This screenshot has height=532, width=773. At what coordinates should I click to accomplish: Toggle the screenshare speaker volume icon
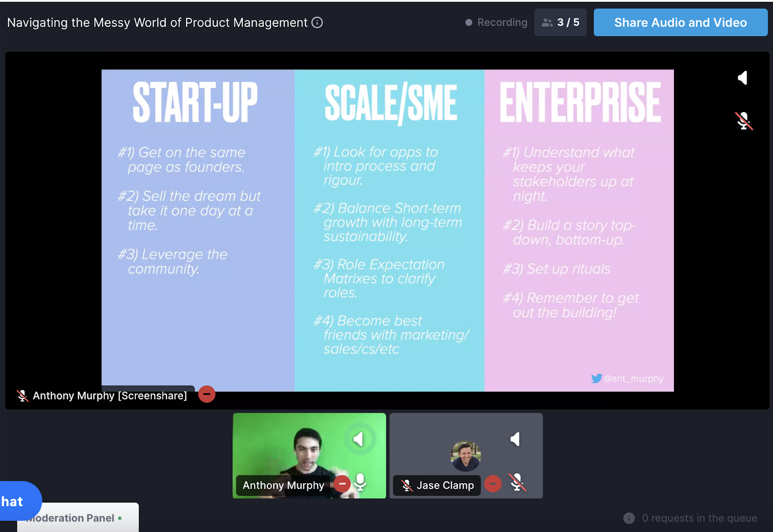tap(743, 78)
